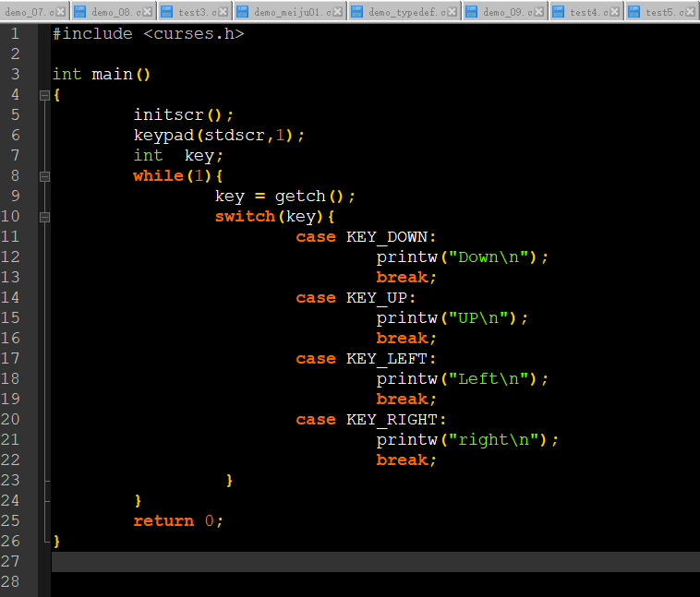Click line number 1 in the margin
Image resolution: width=700 pixels, height=597 pixels.
click(15, 34)
